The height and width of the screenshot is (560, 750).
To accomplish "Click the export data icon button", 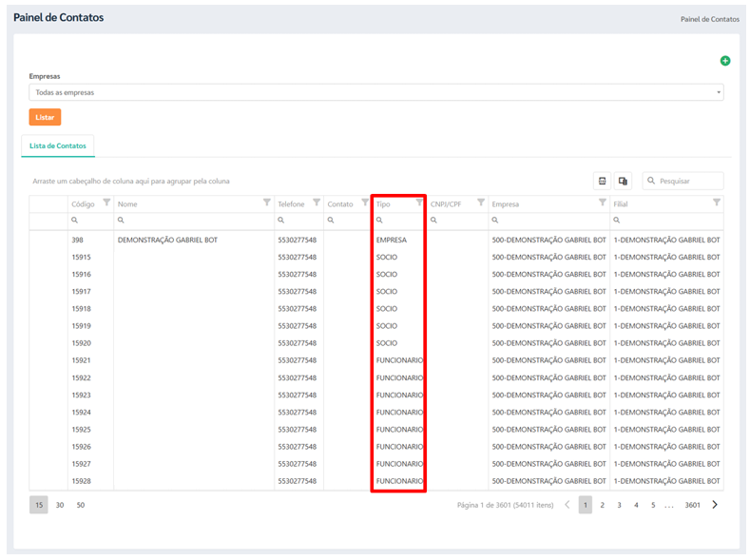I will tap(603, 181).
